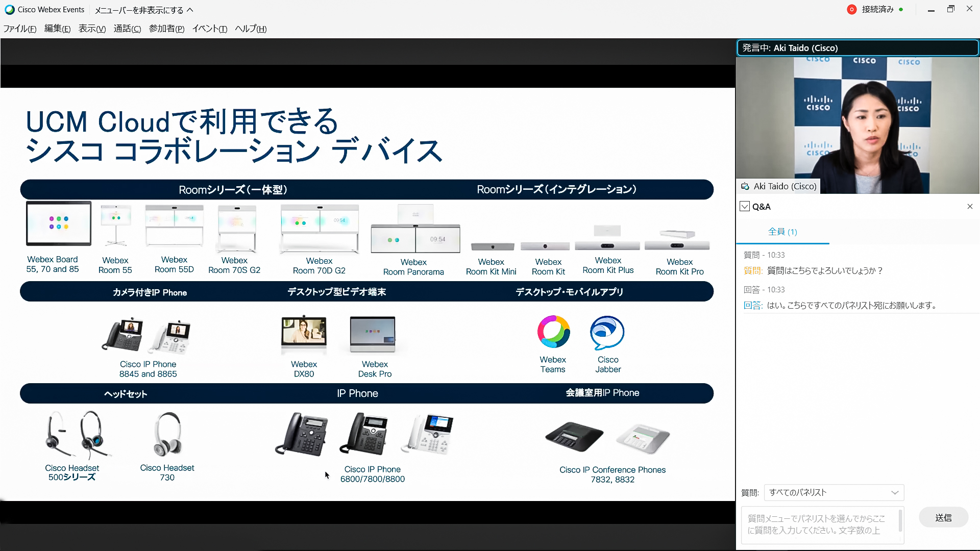Click the 送信 button
This screenshot has height=551, width=980.
tap(943, 517)
